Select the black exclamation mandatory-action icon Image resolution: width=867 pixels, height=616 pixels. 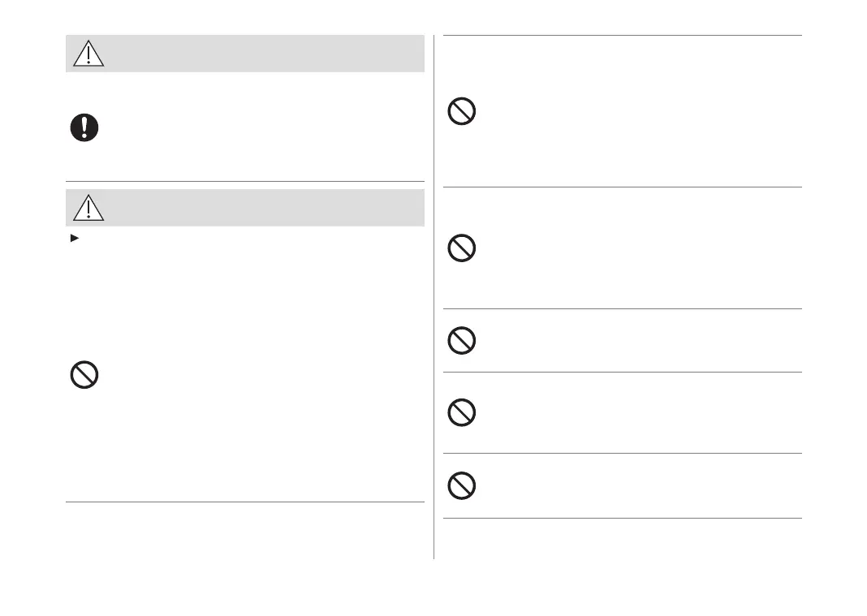pyautogui.click(x=84, y=127)
